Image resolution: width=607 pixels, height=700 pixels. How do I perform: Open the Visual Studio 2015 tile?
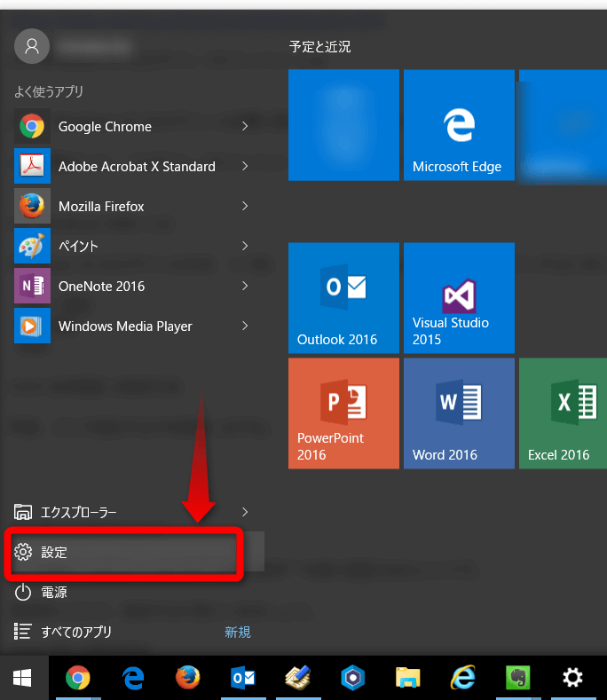(x=459, y=297)
